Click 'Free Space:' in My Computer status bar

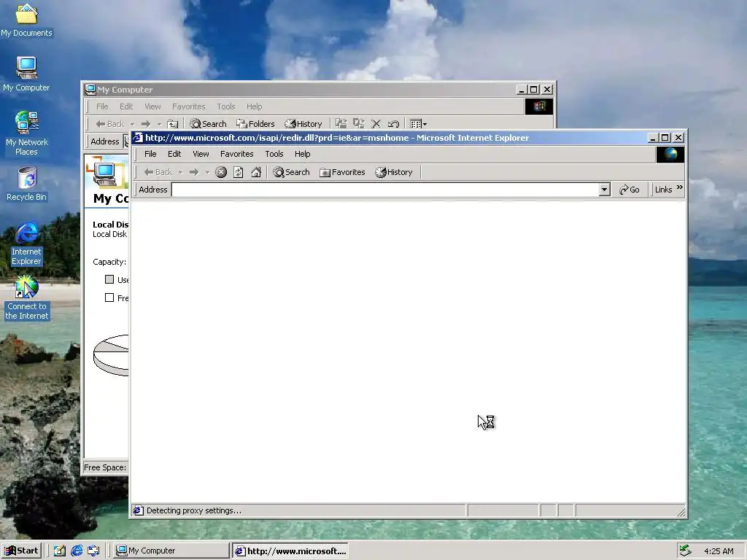[105, 467]
